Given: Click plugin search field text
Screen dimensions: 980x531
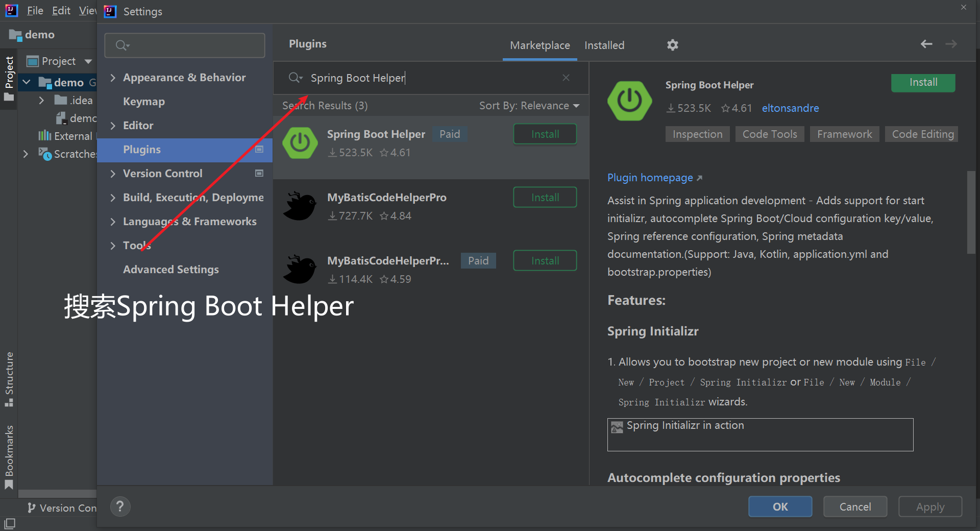Looking at the screenshot, I should 357,78.
